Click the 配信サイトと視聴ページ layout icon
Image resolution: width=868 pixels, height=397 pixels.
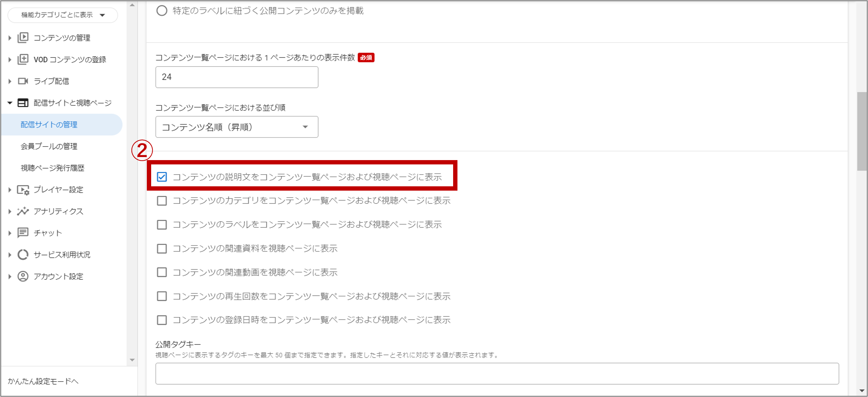pos(23,103)
